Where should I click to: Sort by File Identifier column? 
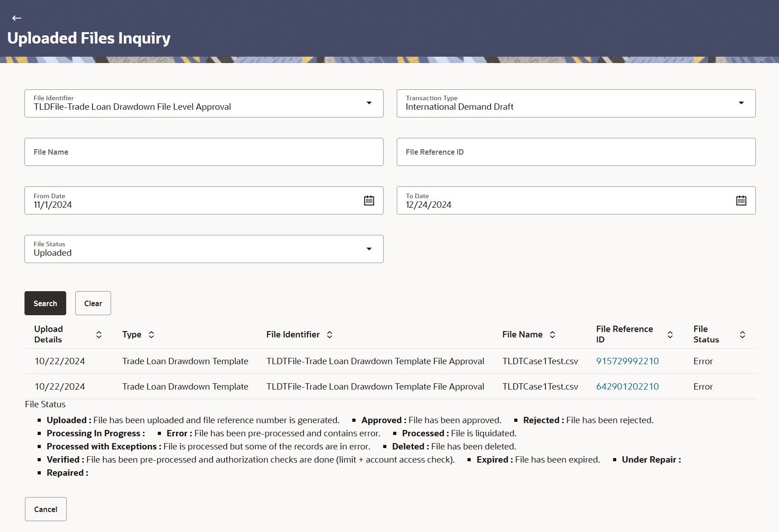(x=330, y=335)
